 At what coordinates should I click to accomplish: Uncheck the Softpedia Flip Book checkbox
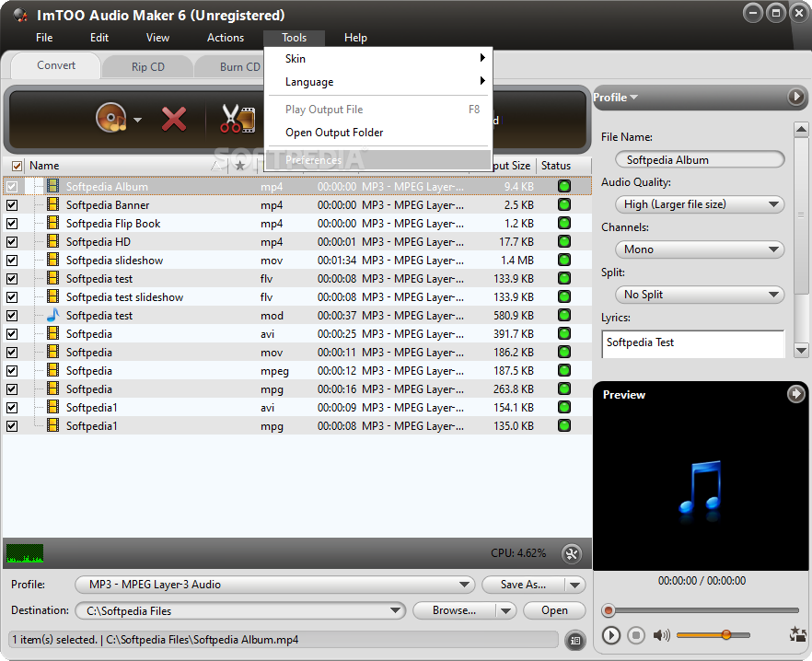click(12, 224)
